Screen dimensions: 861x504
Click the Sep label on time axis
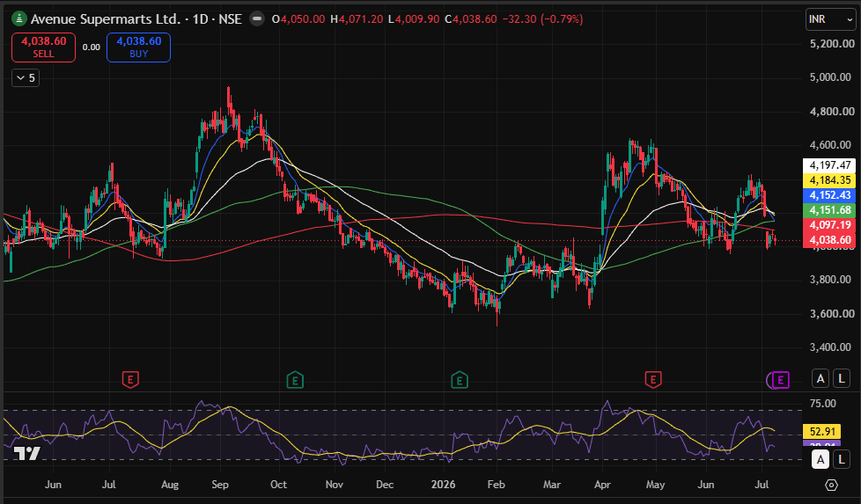[219, 485]
